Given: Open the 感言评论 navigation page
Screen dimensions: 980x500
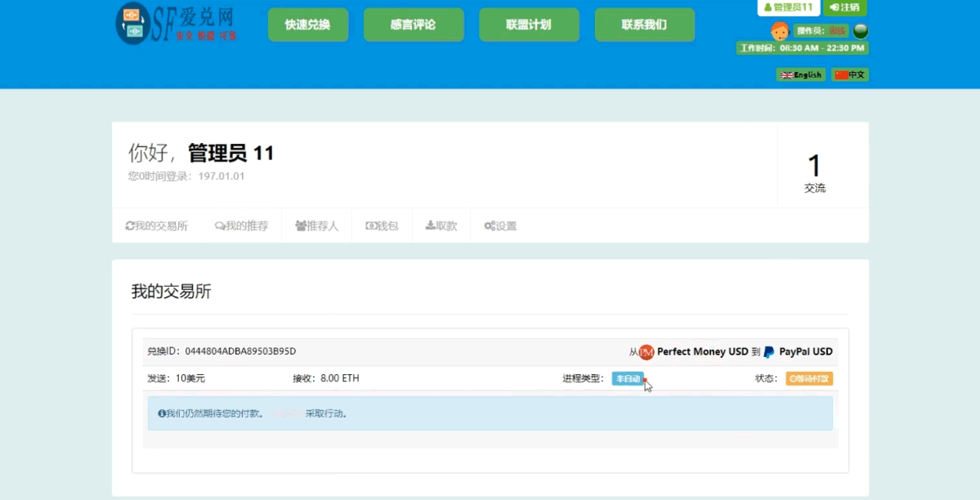Looking at the screenshot, I should 413,25.
